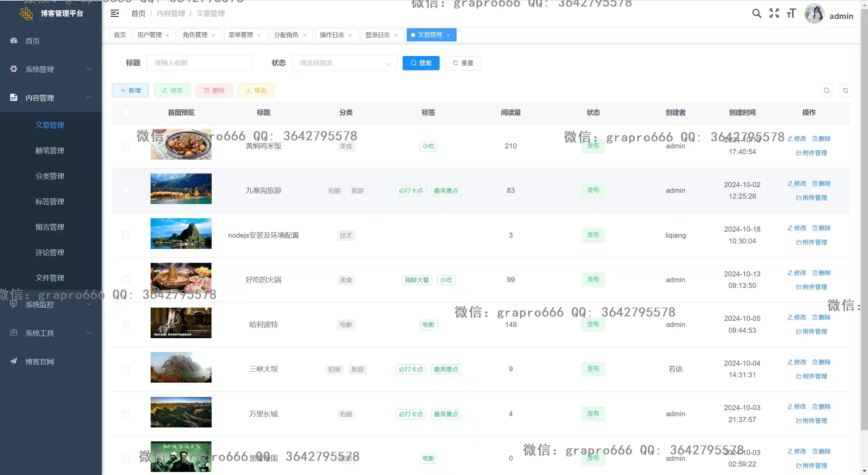Tick checkbox for 九寨沟旅游 row
The image size is (868, 475).
[126, 190]
